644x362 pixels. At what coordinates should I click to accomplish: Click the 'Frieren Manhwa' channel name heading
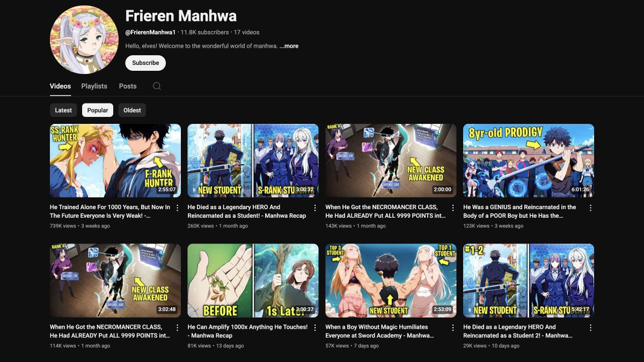(x=181, y=16)
